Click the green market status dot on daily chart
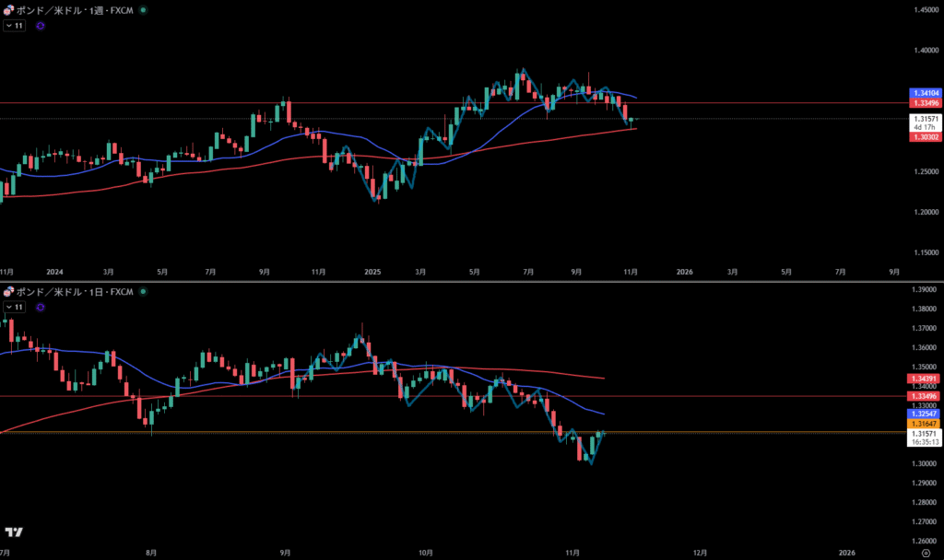Screen dimensions: 944x560 click(142, 292)
